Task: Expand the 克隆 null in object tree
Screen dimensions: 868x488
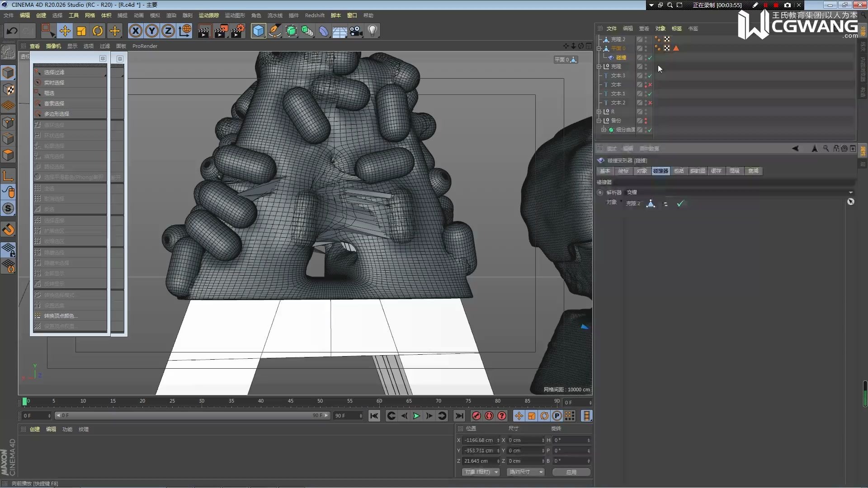Action: 599,66
